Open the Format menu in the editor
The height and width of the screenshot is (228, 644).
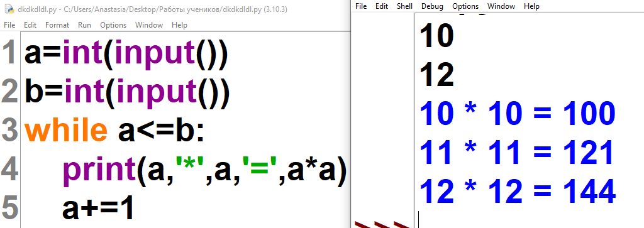pyautogui.click(x=57, y=25)
